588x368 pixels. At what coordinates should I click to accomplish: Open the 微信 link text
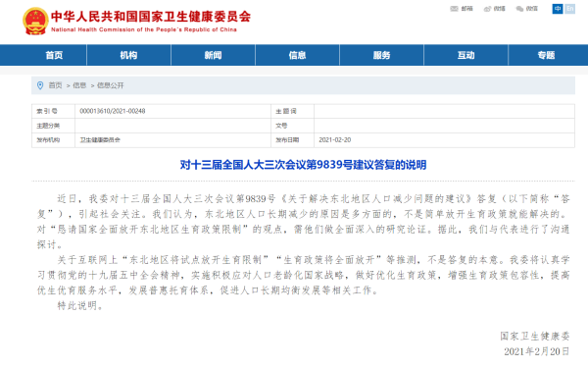532,9
